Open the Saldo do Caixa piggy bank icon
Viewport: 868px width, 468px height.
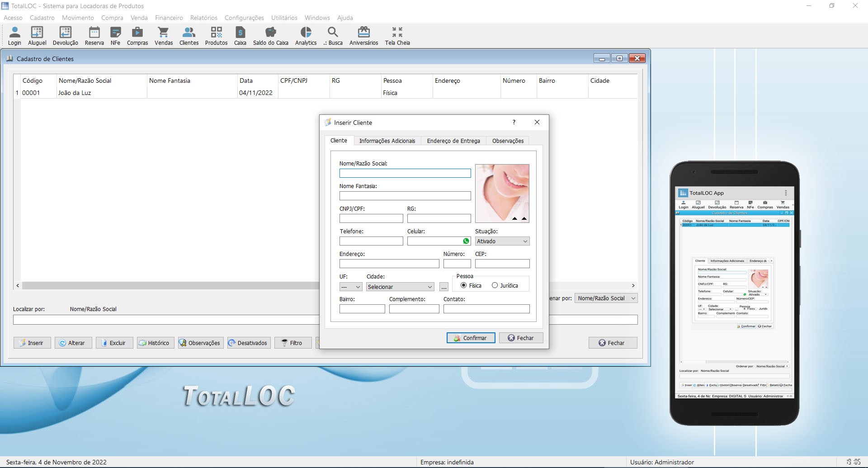[270, 36]
